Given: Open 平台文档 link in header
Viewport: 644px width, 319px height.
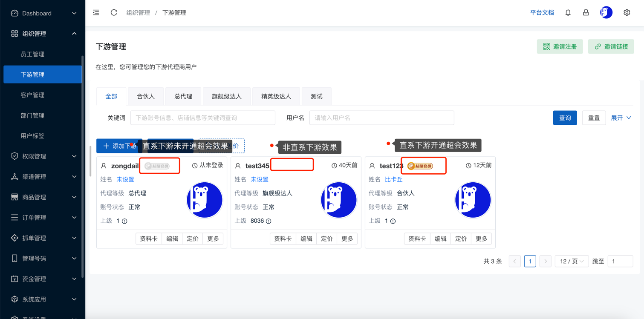Looking at the screenshot, I should (542, 13).
